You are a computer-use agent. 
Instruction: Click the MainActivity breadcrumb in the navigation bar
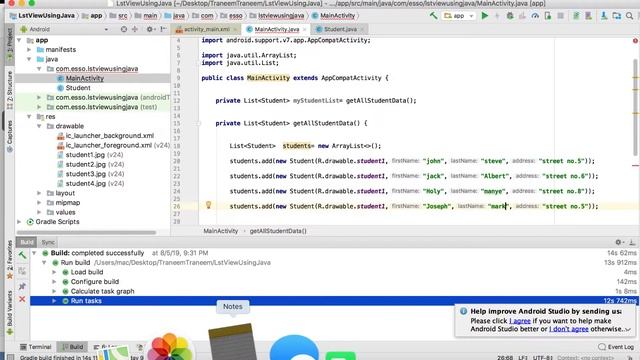(333, 16)
